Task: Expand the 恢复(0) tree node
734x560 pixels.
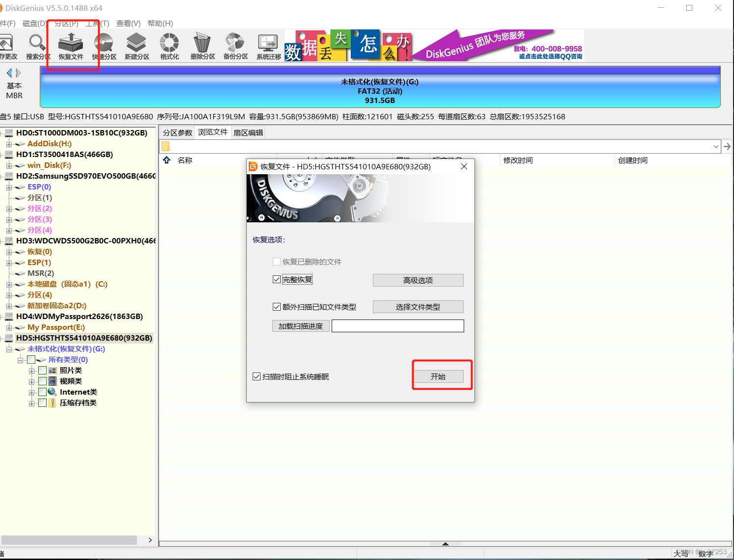Action: coord(9,252)
